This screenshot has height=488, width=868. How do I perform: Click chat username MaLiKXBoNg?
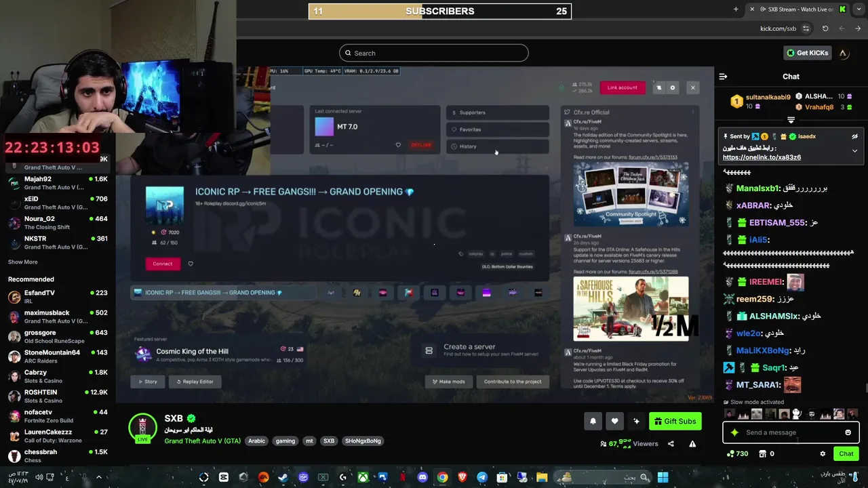click(762, 350)
